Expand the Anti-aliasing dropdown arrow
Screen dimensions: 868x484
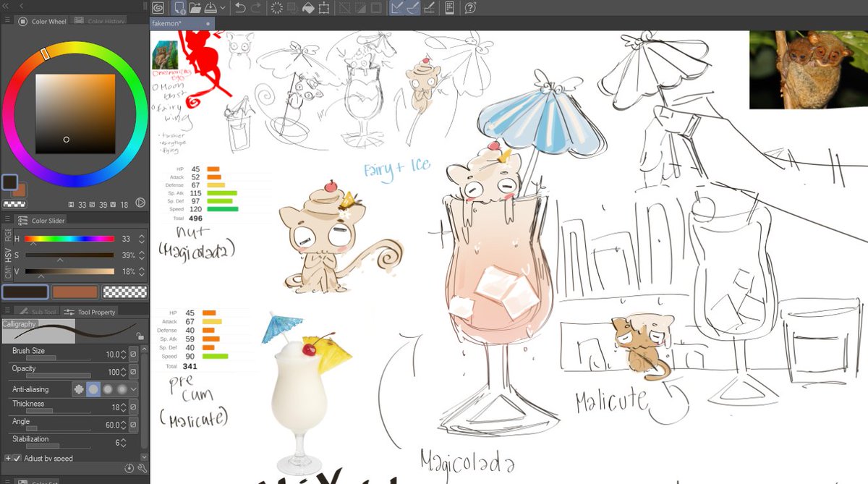(134, 389)
